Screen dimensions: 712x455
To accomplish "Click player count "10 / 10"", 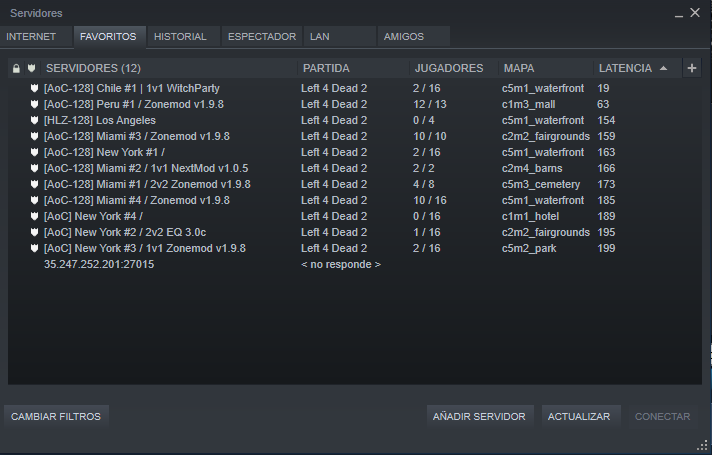I will pos(430,136).
